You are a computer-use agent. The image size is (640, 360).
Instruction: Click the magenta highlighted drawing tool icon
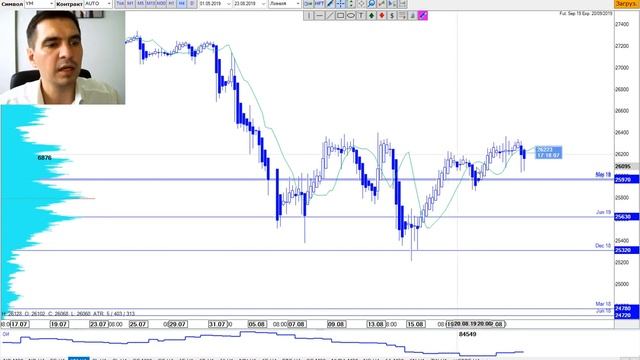[x=423, y=16]
